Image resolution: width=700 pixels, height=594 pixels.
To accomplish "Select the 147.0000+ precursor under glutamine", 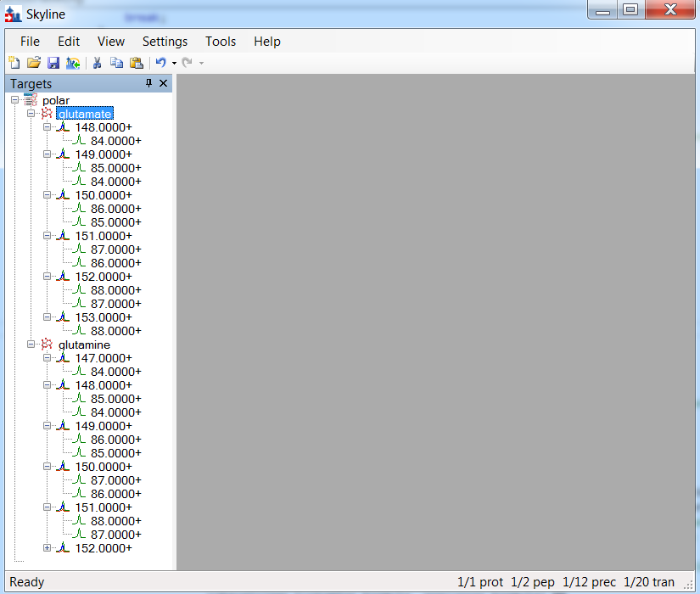I will click(104, 358).
